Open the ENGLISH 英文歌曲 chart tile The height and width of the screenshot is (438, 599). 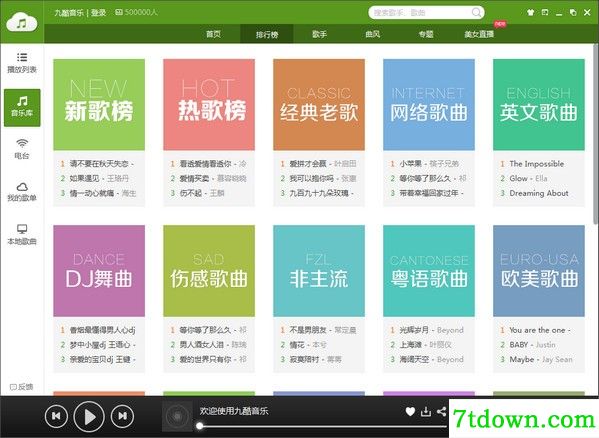[539, 104]
